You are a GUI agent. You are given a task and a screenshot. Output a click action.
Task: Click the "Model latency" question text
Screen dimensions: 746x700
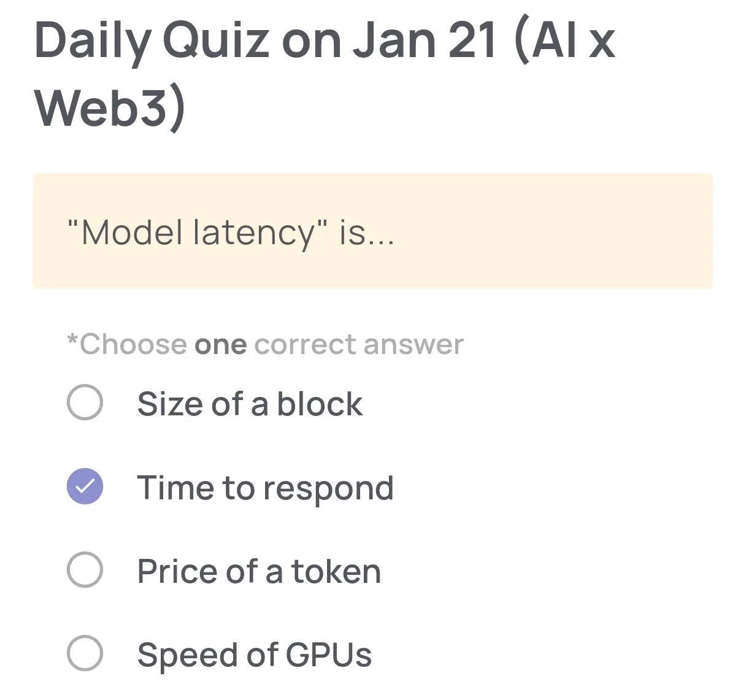tap(232, 233)
